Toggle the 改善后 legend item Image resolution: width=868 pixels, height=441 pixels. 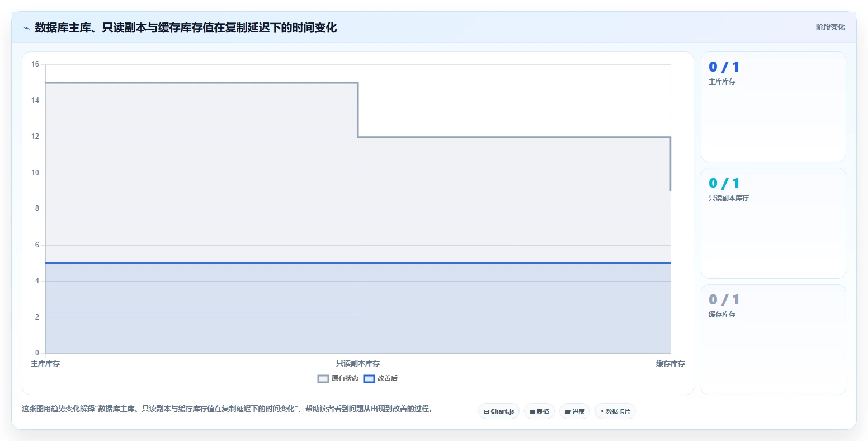[380, 378]
